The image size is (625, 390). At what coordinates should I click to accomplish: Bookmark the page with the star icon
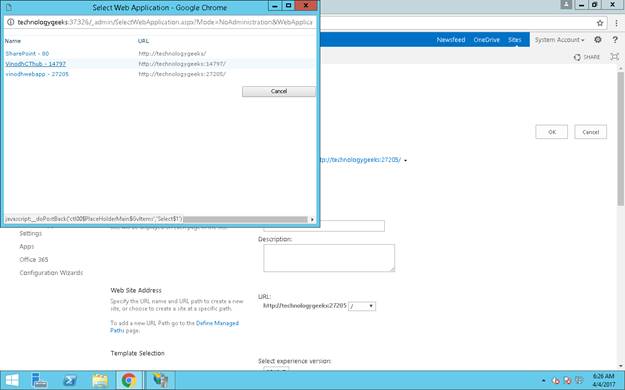(600, 23)
